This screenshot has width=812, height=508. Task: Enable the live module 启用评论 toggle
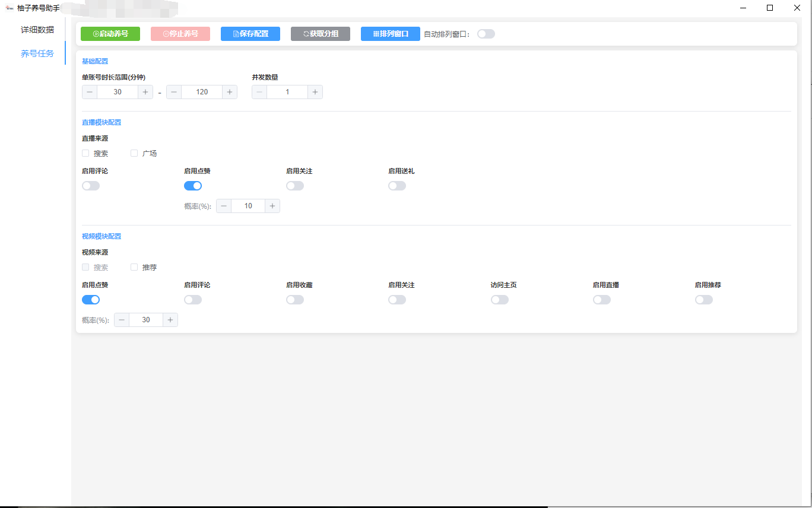tap(91, 186)
